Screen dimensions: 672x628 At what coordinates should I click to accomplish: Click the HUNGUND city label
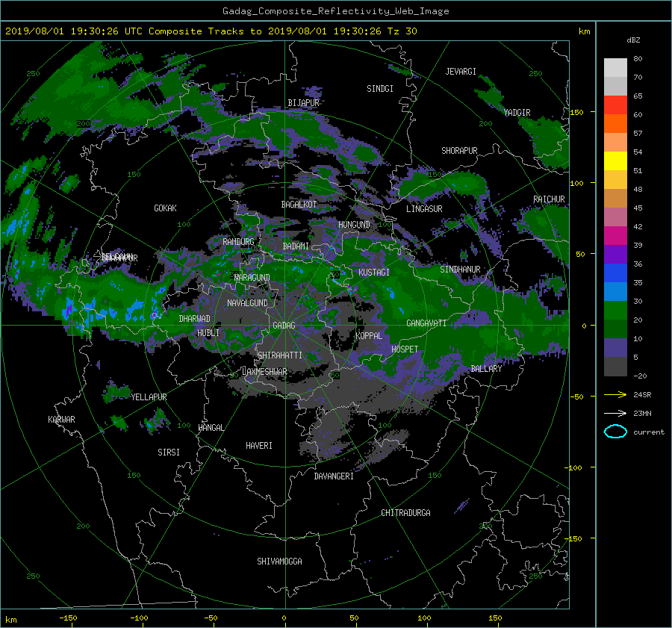[x=354, y=225]
